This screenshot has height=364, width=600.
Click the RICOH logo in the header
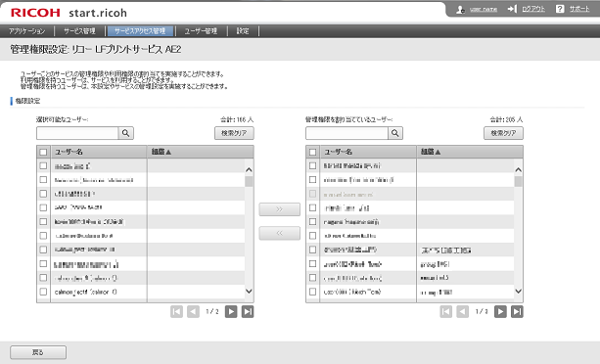(35, 13)
